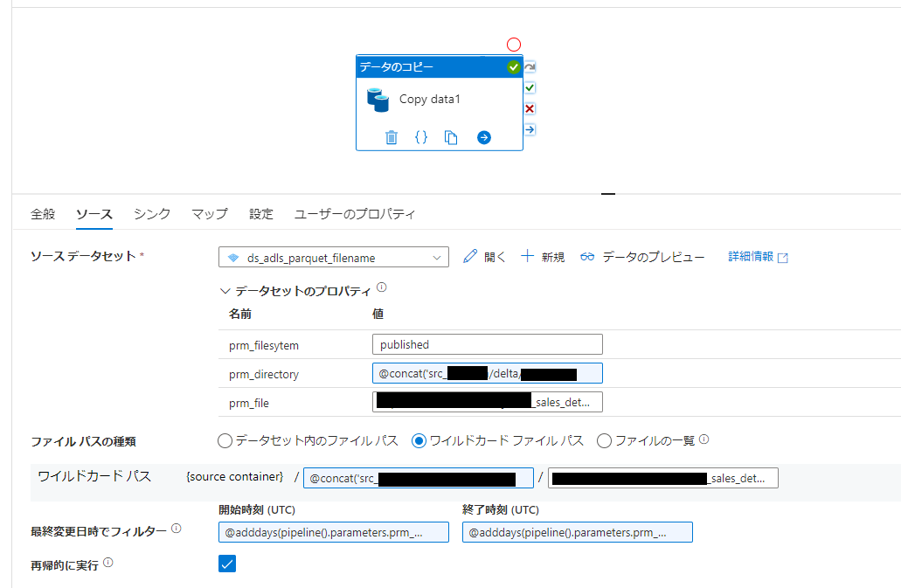Click the red breakpoint circle above activity
The image size is (901, 588).
tap(514, 45)
